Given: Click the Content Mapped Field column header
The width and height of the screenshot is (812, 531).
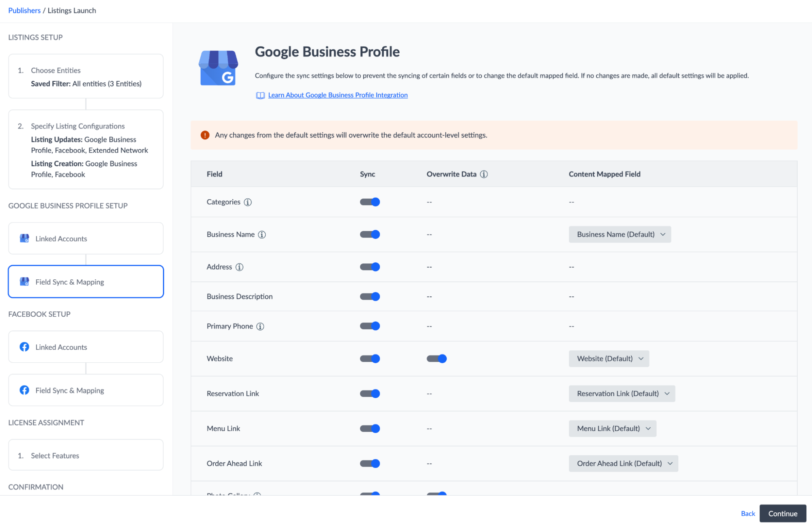Looking at the screenshot, I should (604, 174).
